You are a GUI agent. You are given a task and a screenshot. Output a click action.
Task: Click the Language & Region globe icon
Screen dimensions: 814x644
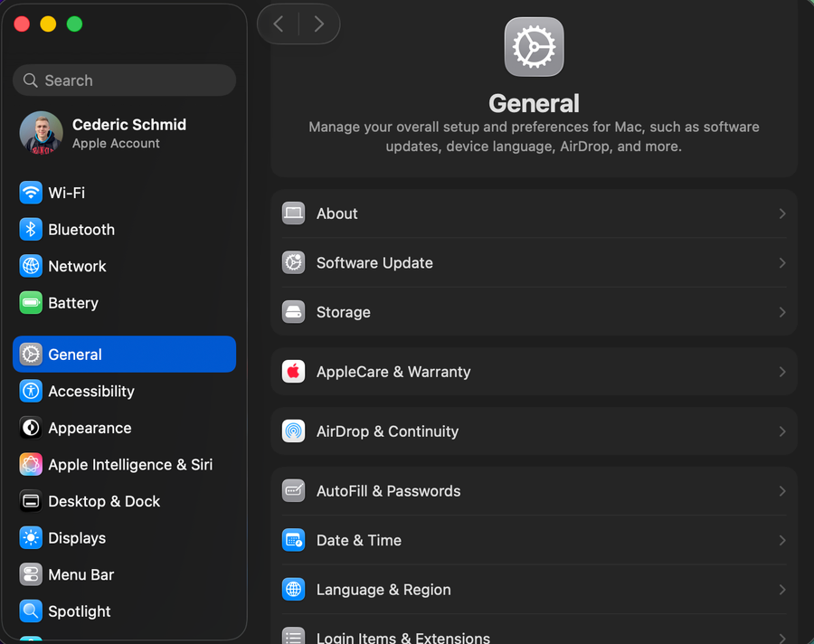pyautogui.click(x=293, y=590)
